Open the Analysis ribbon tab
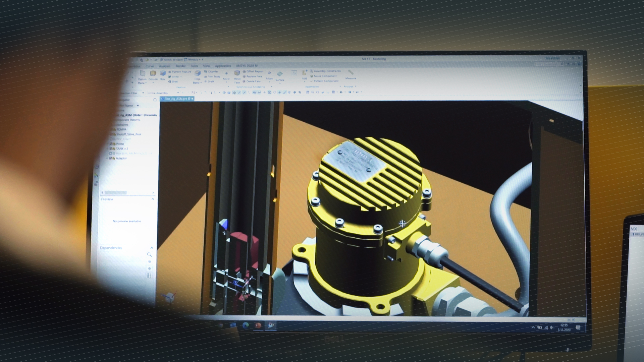This screenshot has height=362, width=644. (x=165, y=66)
